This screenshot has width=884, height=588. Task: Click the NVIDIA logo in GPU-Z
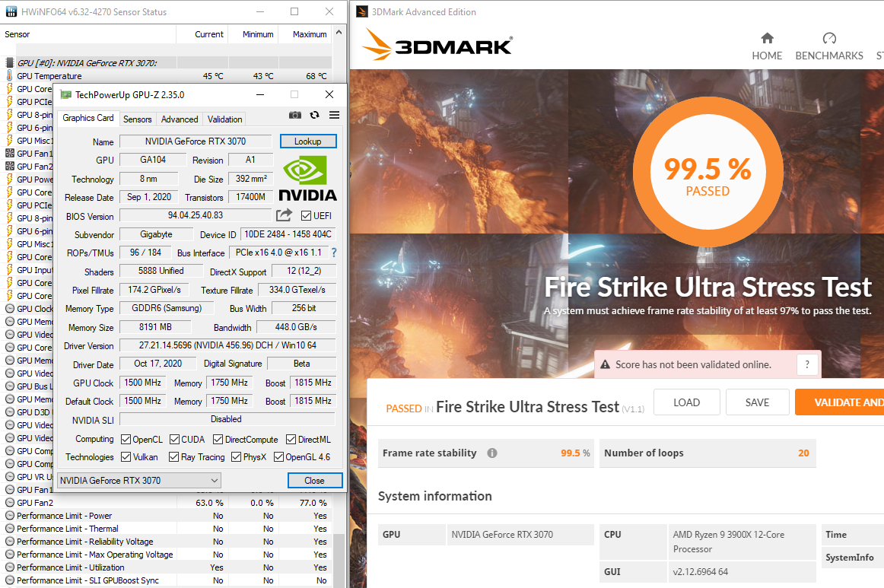(x=308, y=178)
